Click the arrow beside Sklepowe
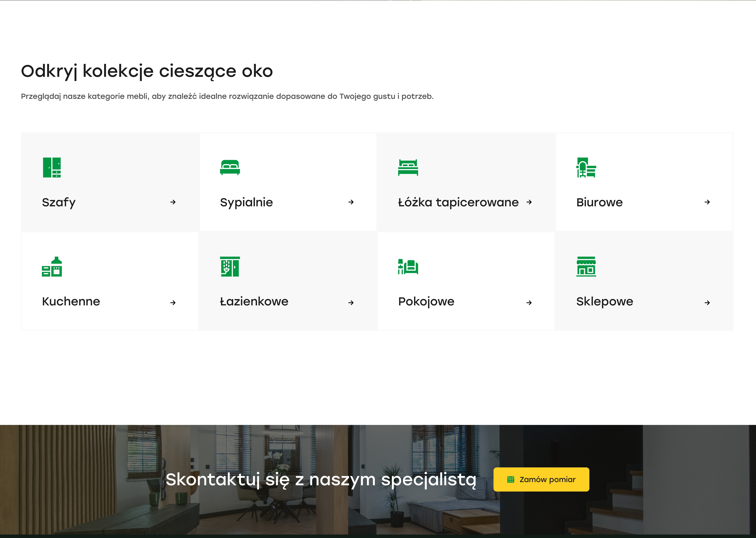This screenshot has height=538, width=756. (x=707, y=302)
